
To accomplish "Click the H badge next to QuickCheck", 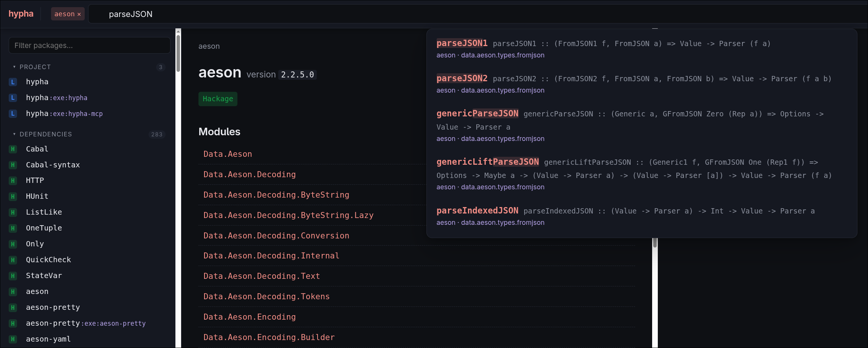I will [13, 260].
